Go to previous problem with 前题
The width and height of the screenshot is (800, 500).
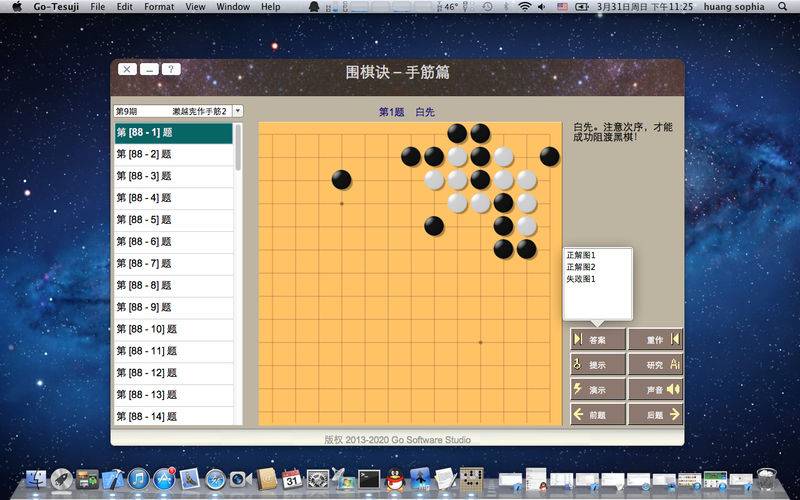coord(598,414)
